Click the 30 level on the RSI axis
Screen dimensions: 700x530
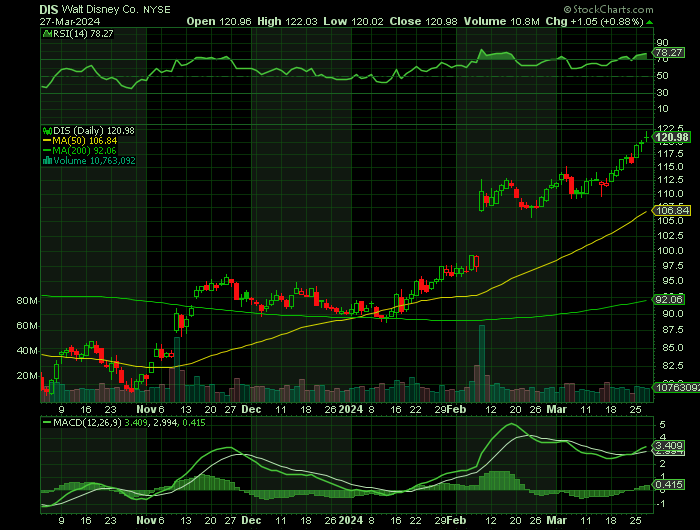pos(662,92)
